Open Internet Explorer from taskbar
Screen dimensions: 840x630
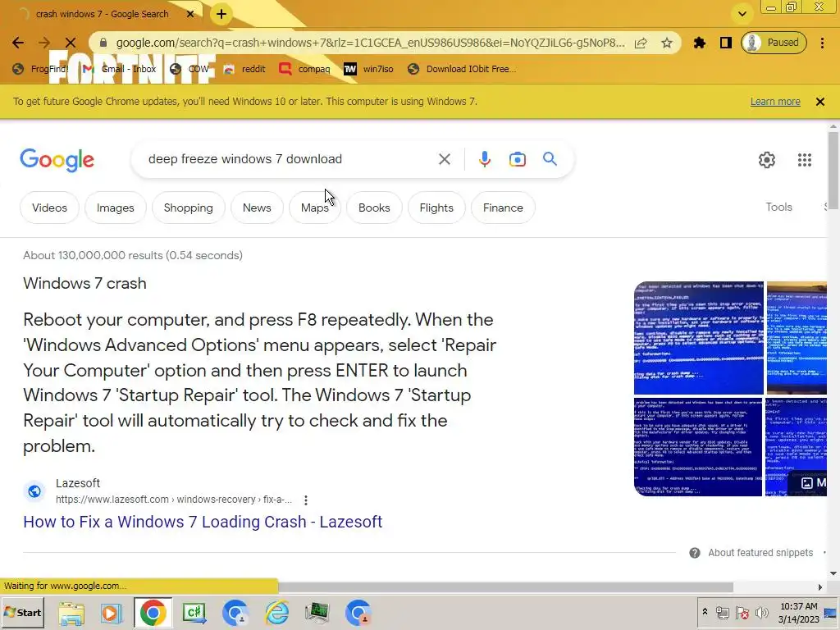[x=277, y=613]
